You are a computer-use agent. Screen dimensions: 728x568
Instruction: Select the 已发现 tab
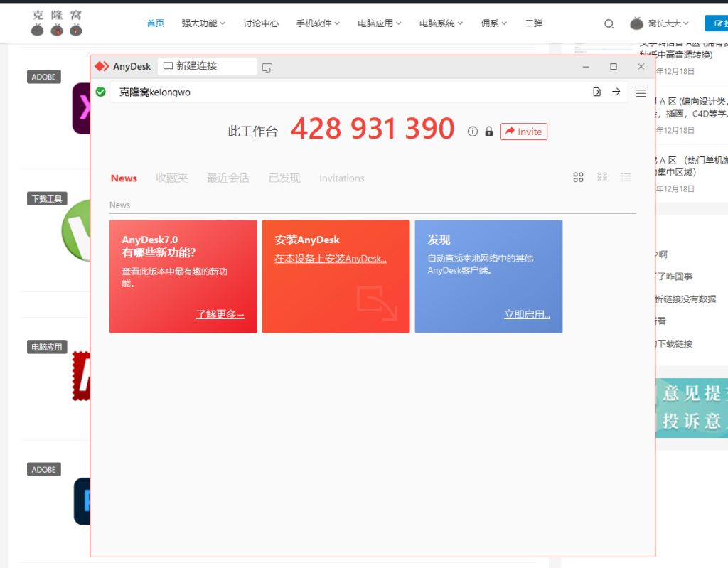tap(284, 178)
